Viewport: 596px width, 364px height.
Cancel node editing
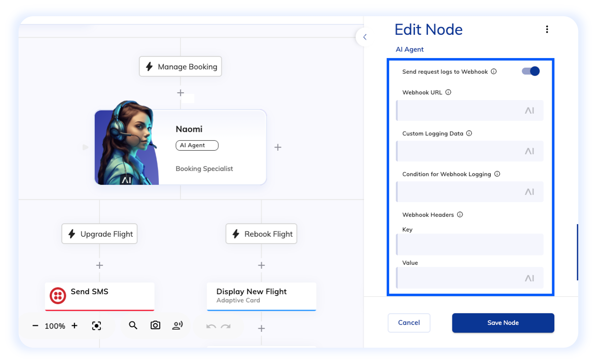(409, 323)
